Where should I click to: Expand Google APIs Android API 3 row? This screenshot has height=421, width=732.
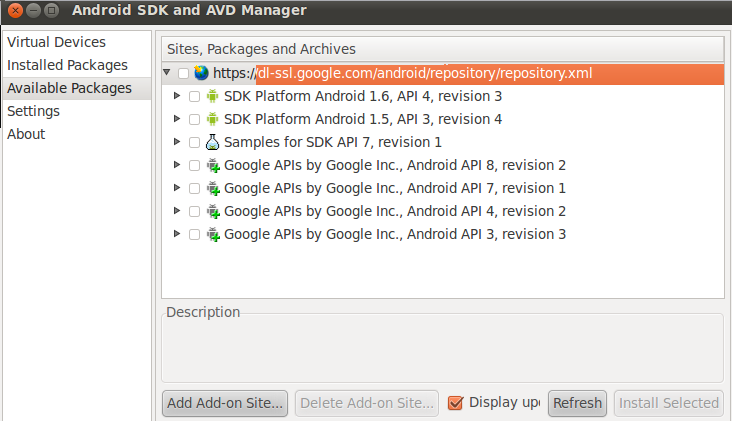[x=176, y=233]
